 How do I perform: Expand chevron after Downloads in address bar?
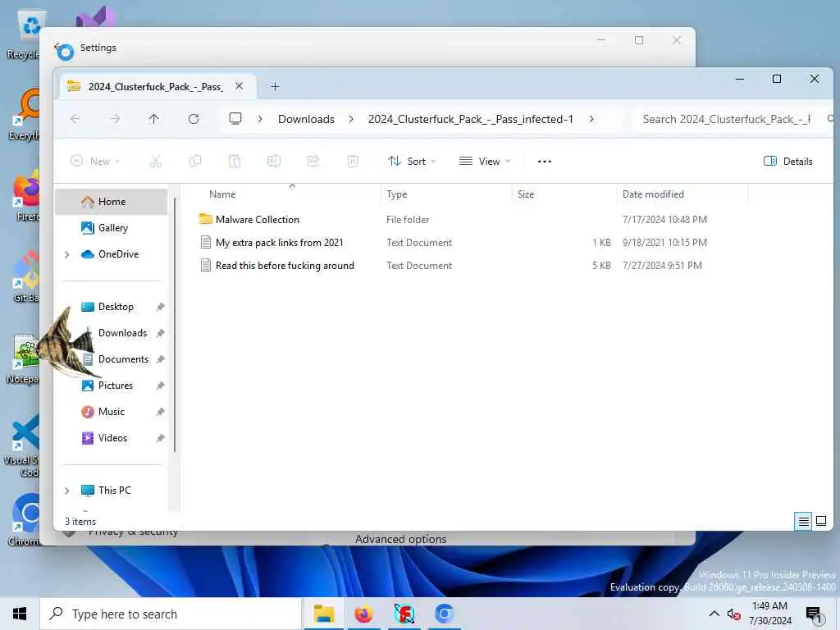(351, 119)
